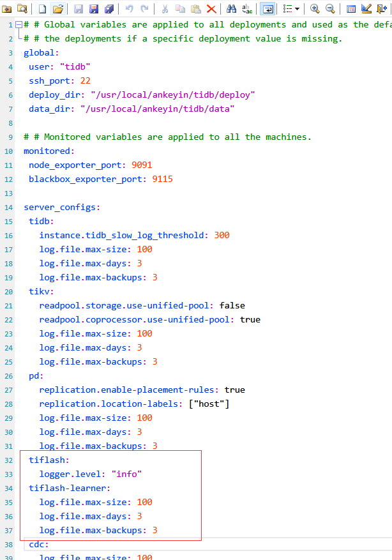Screen dimensions: 392x560
Task: Click the data_dir path string
Action: pyautogui.click(x=158, y=109)
